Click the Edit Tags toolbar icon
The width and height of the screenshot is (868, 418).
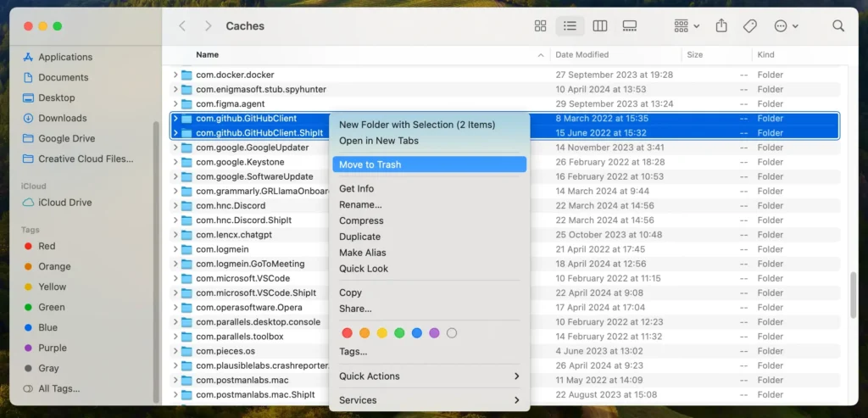click(x=749, y=26)
